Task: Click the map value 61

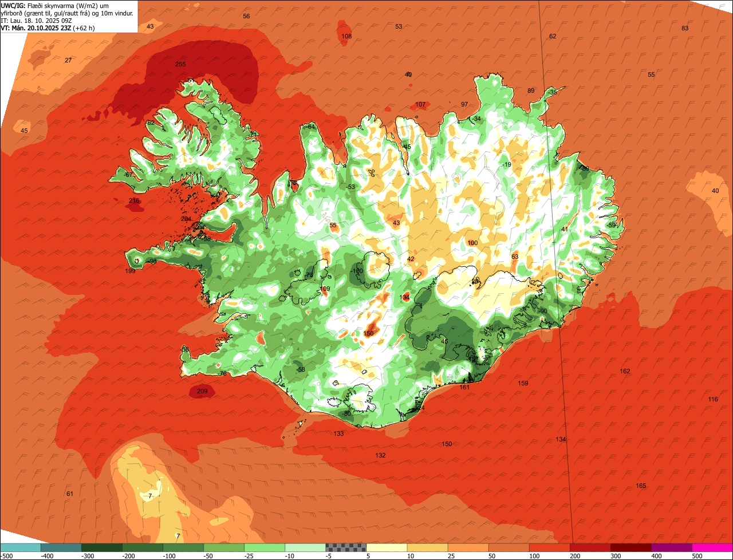Action: coord(70,494)
